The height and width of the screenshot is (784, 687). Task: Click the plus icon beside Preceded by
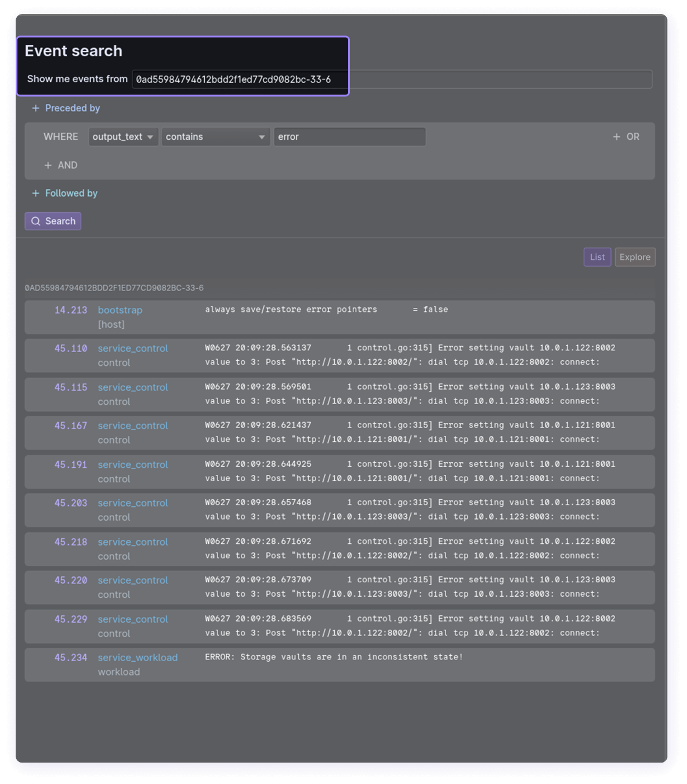pos(35,108)
